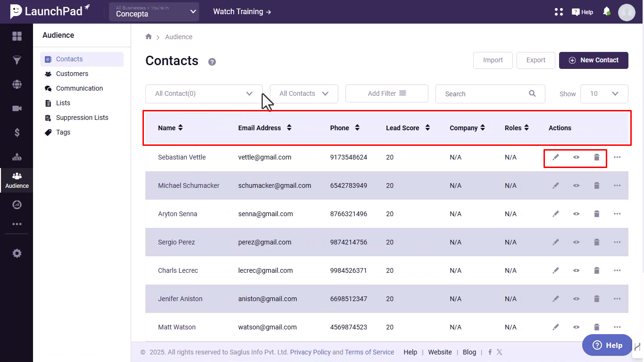Open more options for Sergio Perez
The width and height of the screenshot is (644, 362).
coord(617,242)
